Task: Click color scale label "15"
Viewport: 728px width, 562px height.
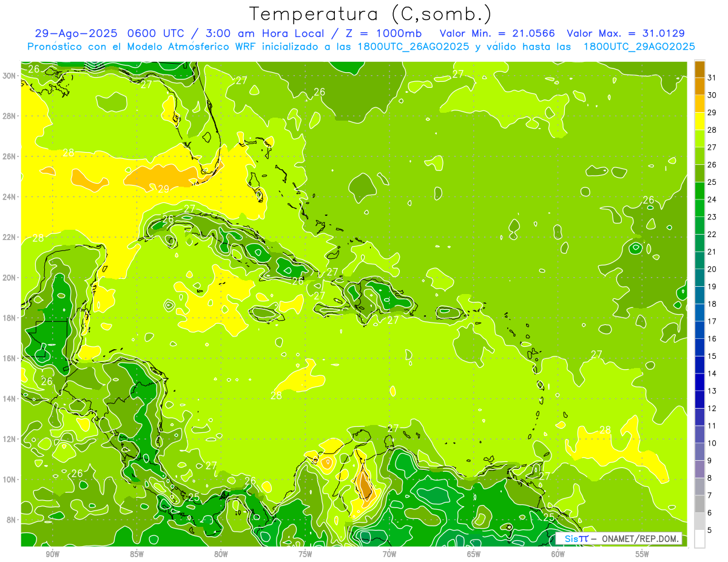Action: click(x=712, y=356)
